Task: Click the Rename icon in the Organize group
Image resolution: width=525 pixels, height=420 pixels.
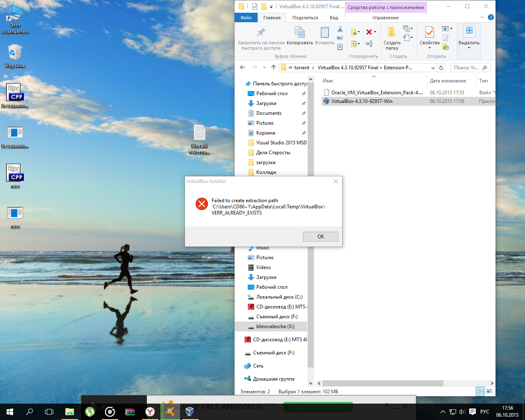Action: 369,43
